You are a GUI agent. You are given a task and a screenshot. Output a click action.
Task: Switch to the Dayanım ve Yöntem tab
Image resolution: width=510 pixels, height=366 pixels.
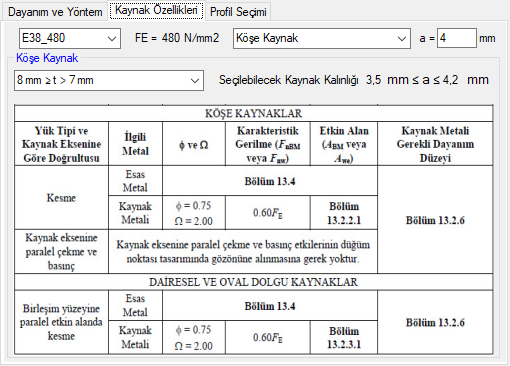55,12
